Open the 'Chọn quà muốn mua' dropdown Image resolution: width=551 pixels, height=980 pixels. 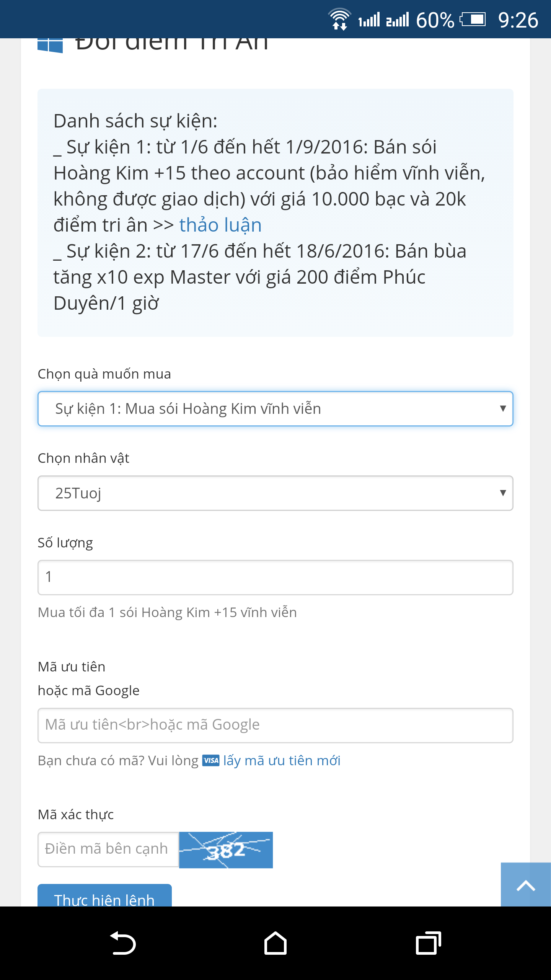pos(275,408)
